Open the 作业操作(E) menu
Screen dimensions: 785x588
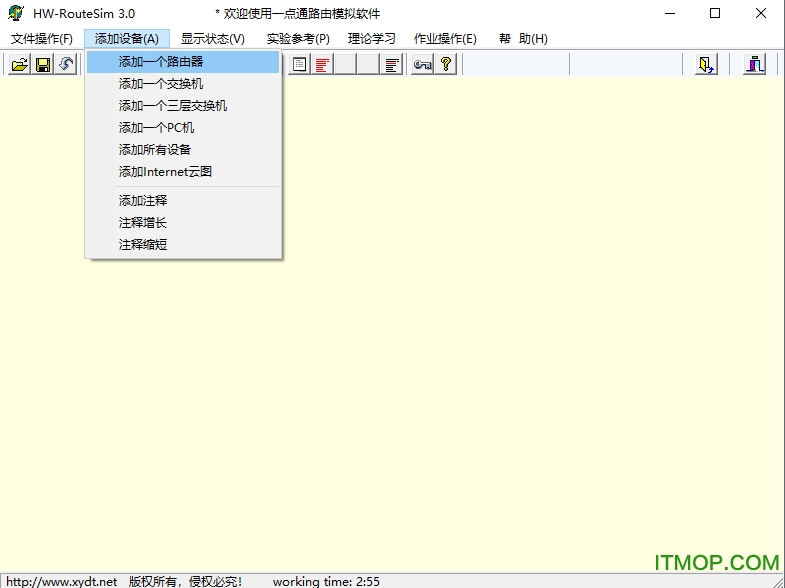445,39
